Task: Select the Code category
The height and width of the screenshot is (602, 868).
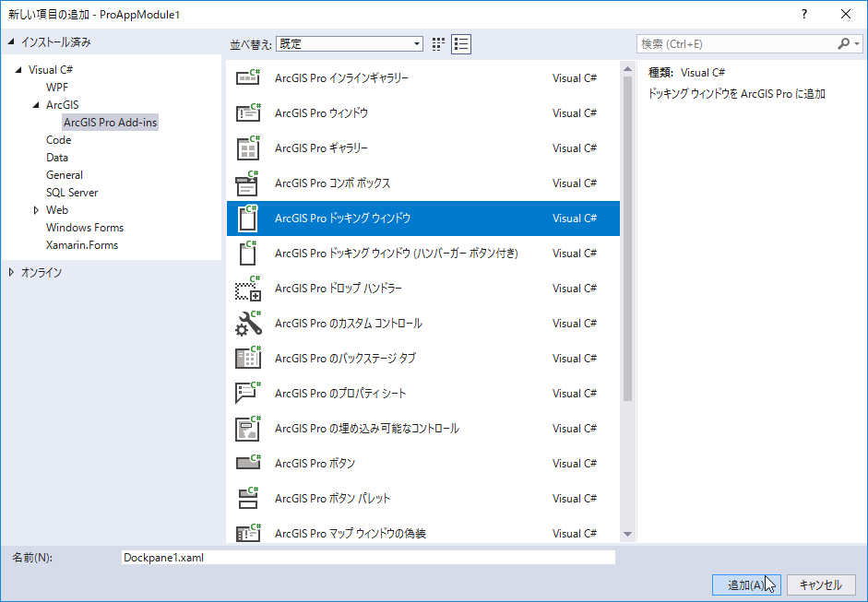Action: click(59, 140)
